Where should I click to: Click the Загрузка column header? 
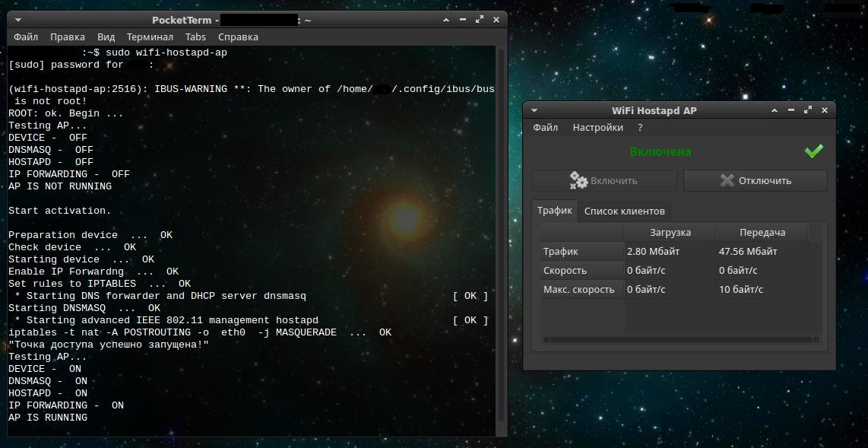[670, 233]
